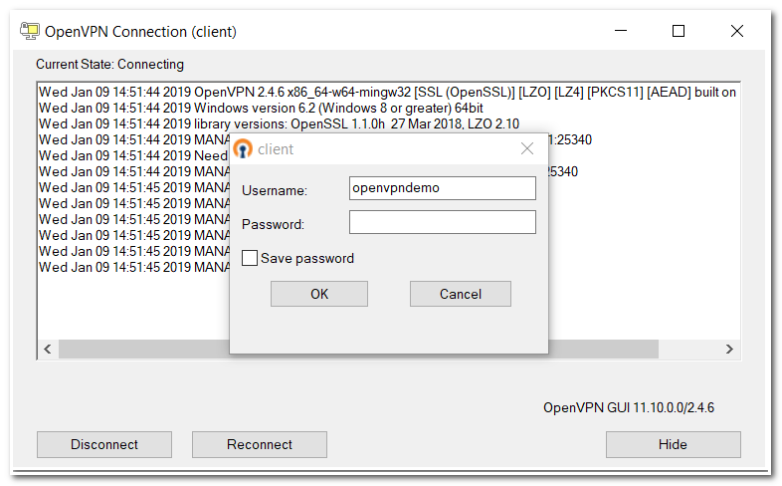
Task: Click the log scroll right arrow
Action: [729, 349]
